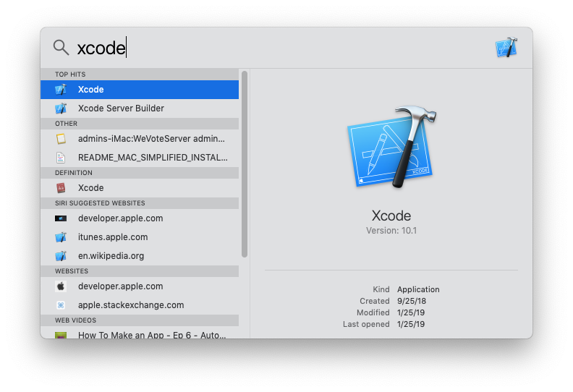Click the Version: 10.1 text
The width and height of the screenshot is (573, 392).
(x=391, y=231)
